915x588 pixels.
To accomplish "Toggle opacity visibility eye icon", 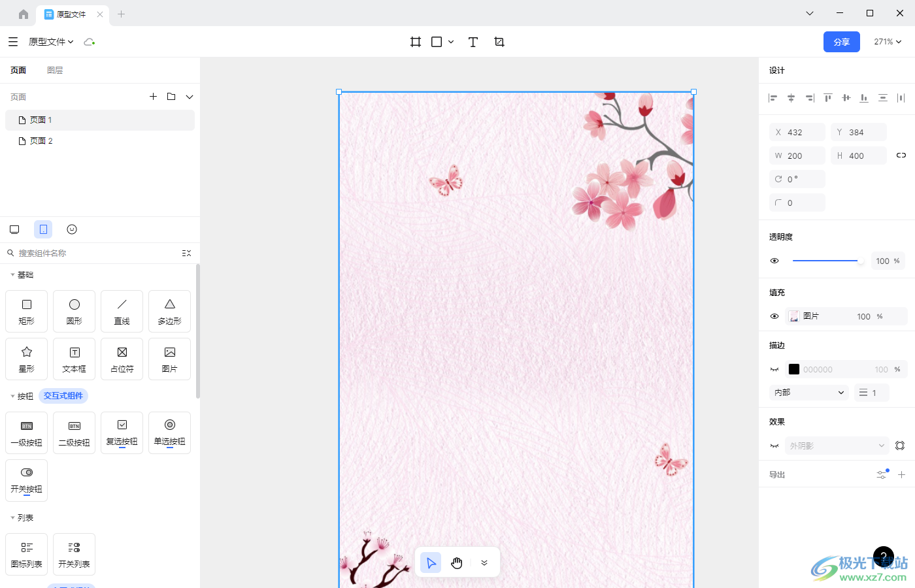I will (774, 261).
